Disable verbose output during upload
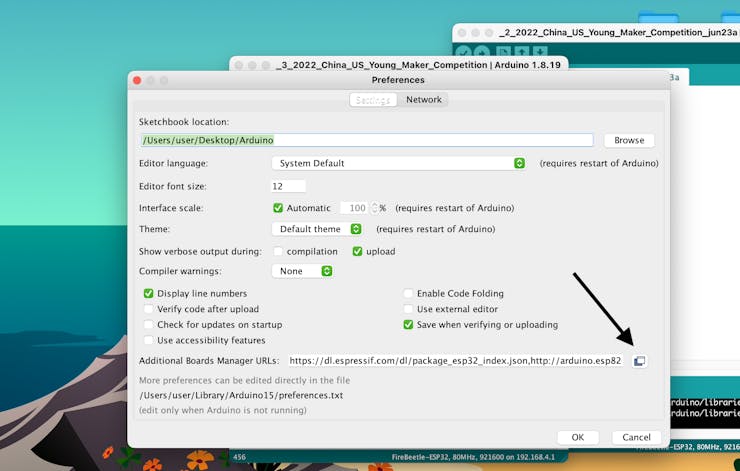Screen dimensions: 740x471 tap(357, 252)
